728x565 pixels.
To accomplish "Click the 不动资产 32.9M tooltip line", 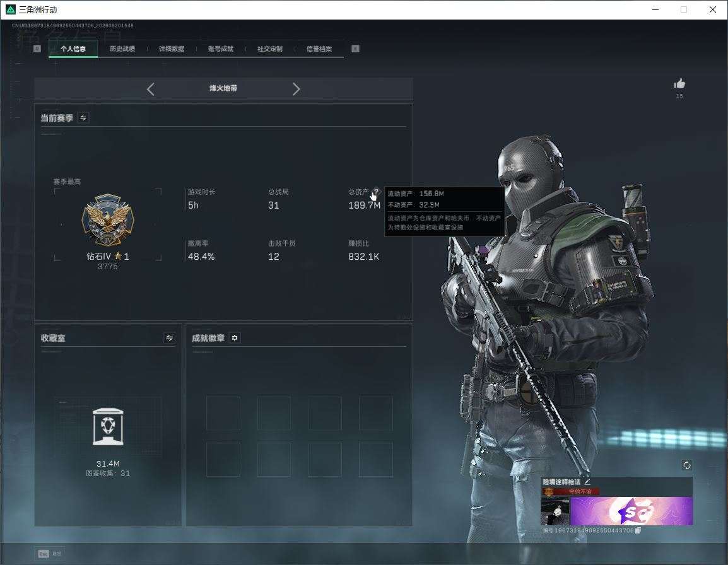I will click(x=414, y=205).
